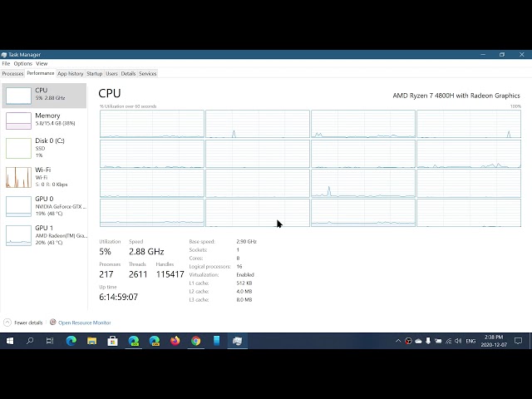Select GPU 0 NVIDIA GeForce entry

pos(44,206)
